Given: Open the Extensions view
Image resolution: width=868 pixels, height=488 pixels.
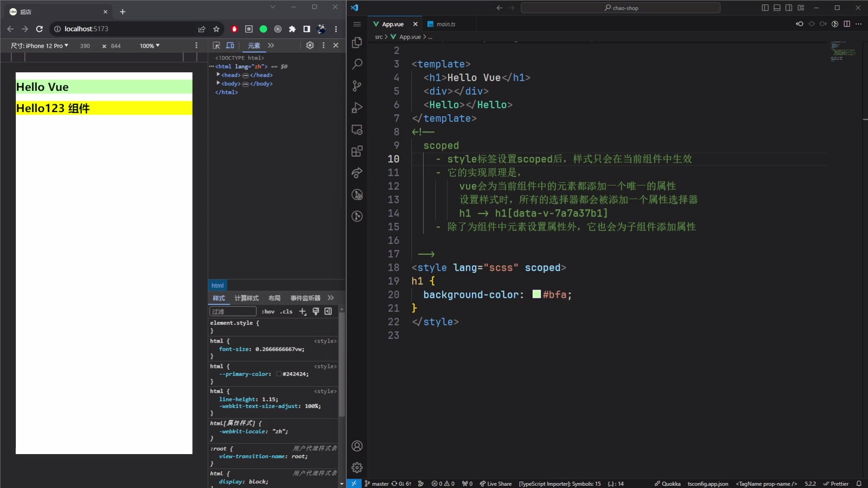Looking at the screenshot, I should (x=357, y=151).
